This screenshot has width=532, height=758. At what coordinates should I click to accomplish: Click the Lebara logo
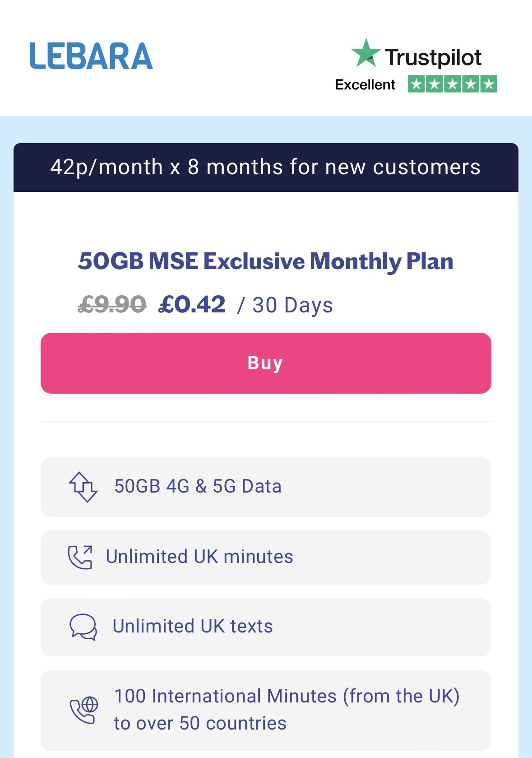point(91,56)
